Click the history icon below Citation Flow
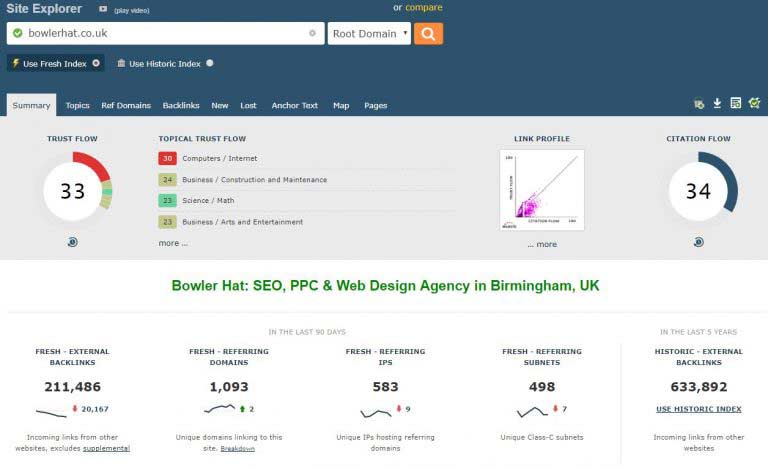 click(x=698, y=242)
